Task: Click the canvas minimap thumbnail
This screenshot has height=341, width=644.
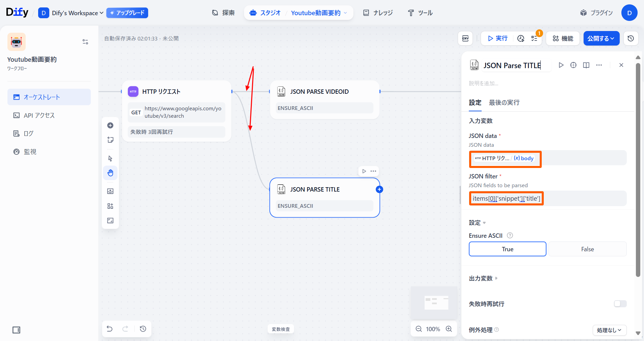Action: (x=434, y=303)
